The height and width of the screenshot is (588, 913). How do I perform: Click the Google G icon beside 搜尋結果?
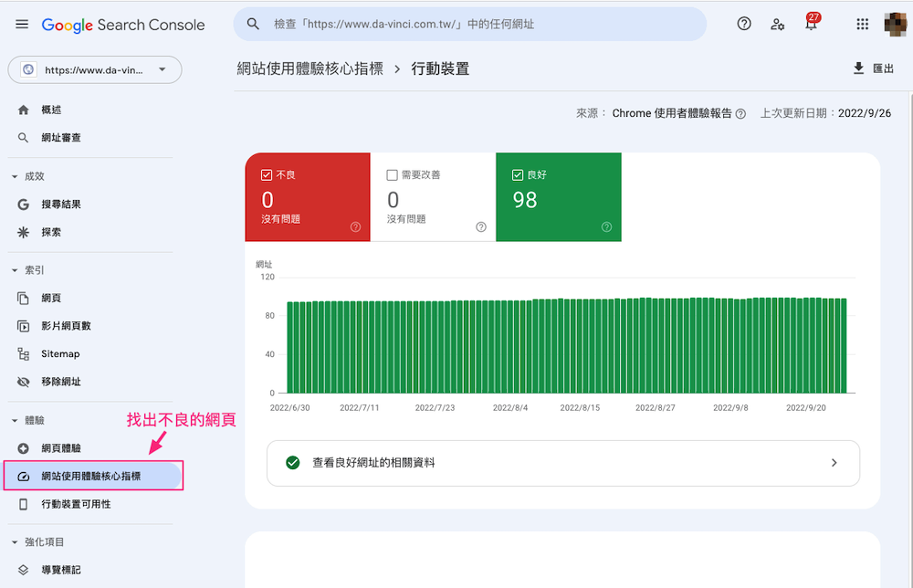coord(24,205)
